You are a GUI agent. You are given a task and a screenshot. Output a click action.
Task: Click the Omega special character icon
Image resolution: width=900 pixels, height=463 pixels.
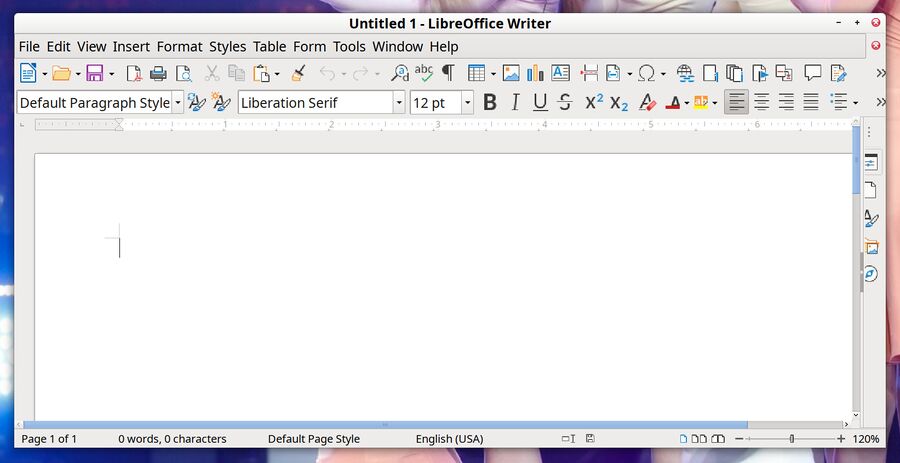point(646,73)
